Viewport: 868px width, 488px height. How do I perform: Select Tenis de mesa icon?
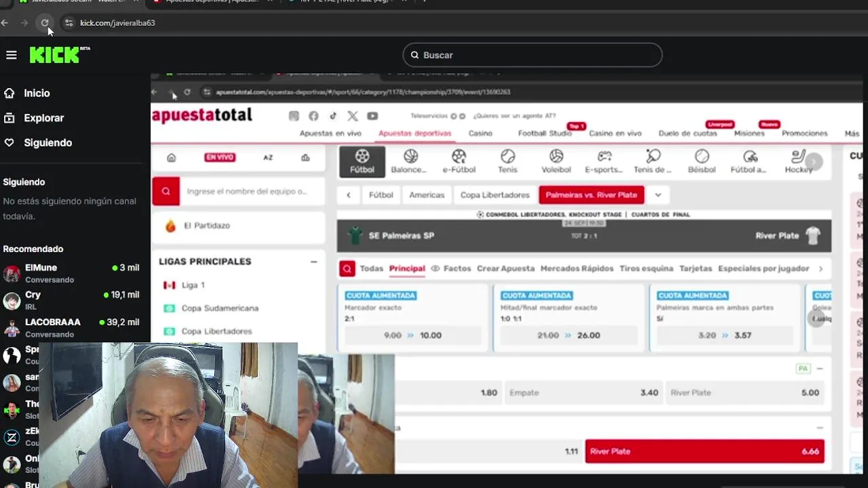652,162
